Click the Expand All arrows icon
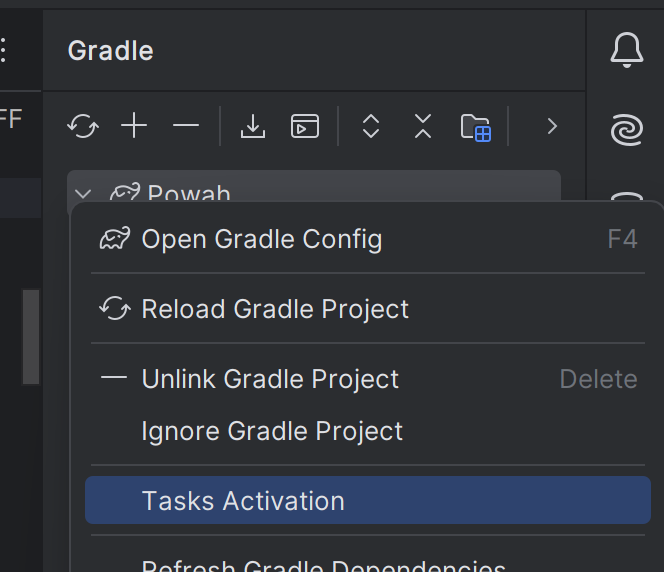Viewport: 664px width, 572px height. click(371, 126)
